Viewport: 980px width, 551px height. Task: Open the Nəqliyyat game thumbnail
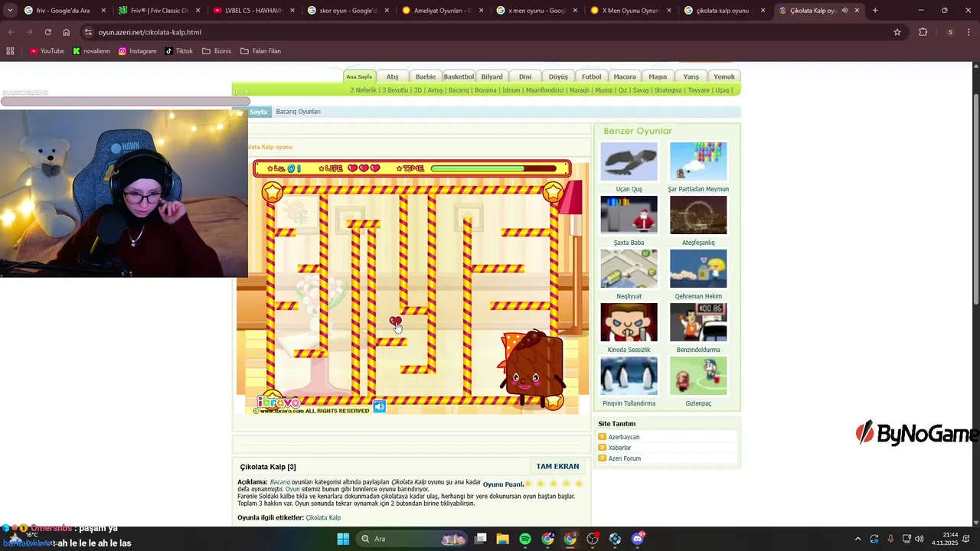(x=629, y=269)
